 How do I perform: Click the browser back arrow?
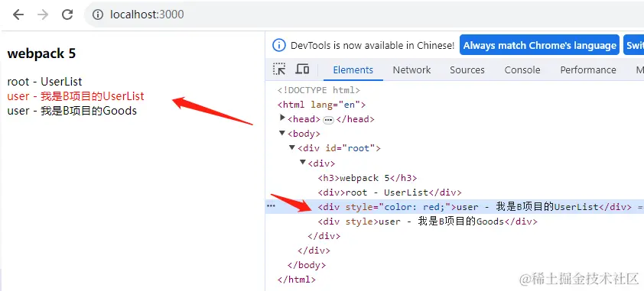pos(18,15)
